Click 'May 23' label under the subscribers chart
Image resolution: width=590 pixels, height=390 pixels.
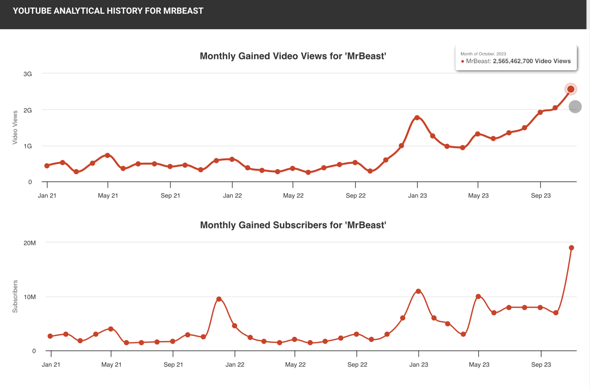pos(479,365)
